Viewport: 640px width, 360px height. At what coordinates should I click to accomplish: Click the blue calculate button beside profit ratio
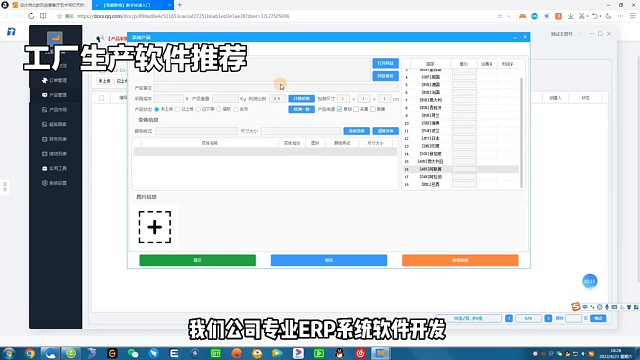point(302,99)
